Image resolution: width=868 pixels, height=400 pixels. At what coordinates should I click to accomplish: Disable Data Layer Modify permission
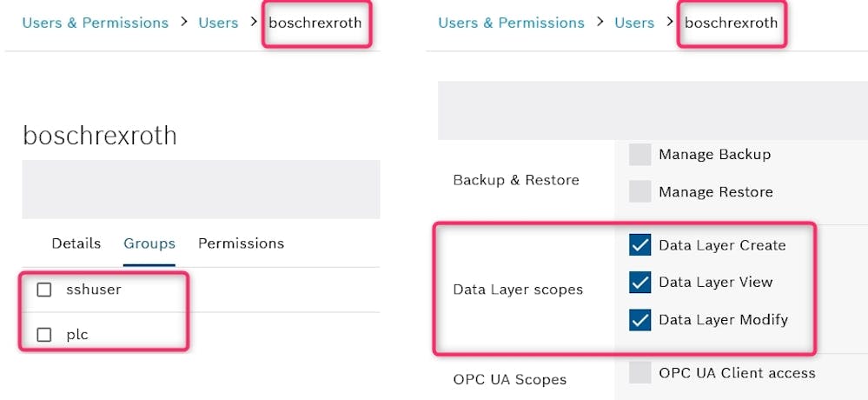coord(639,320)
